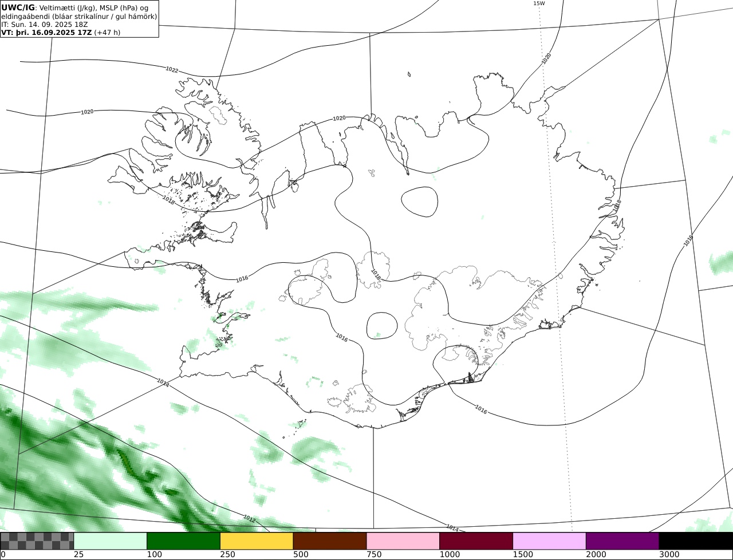This screenshot has height=560, width=733.
Task: Click legend value "0"
Action: (x=3, y=555)
